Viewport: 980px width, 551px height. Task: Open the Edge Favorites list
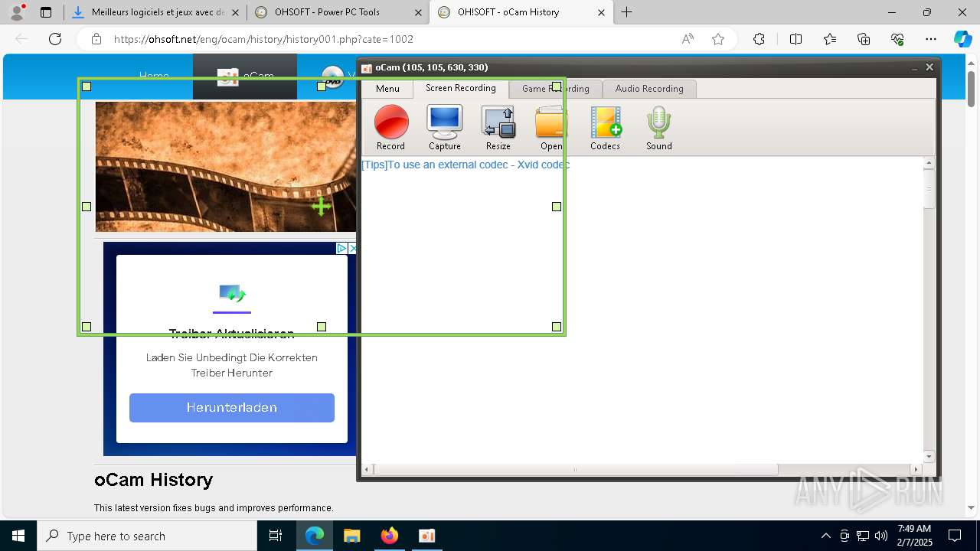point(830,39)
